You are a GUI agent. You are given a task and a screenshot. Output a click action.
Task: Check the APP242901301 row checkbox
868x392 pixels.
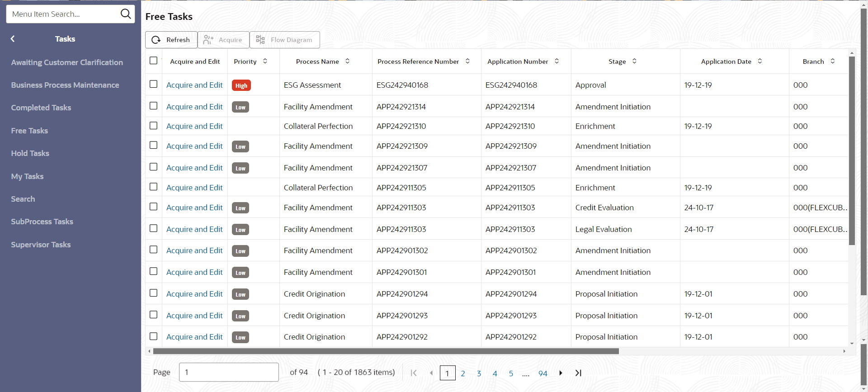(154, 271)
